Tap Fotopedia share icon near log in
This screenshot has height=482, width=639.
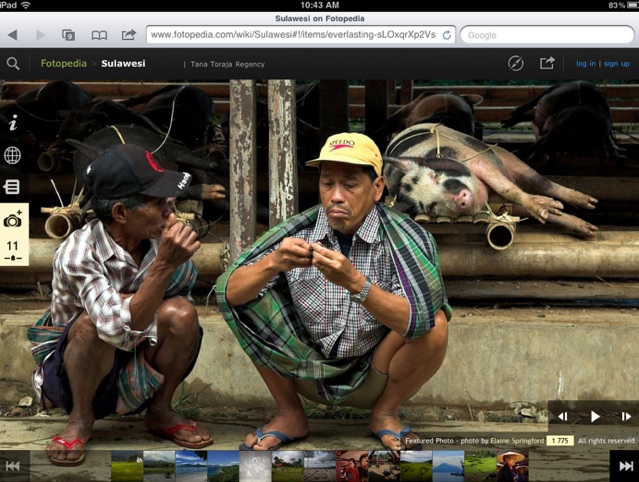[x=547, y=63]
